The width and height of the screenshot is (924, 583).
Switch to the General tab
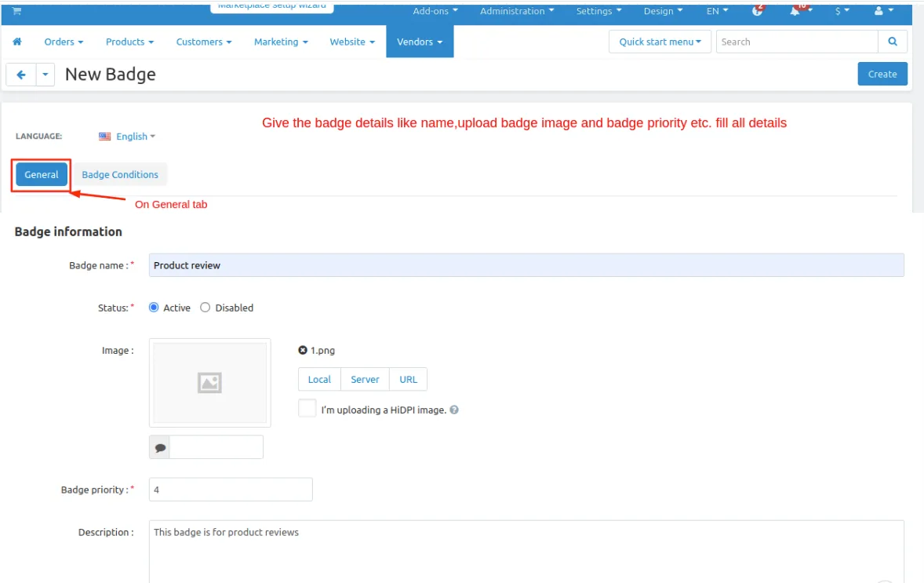tap(42, 174)
